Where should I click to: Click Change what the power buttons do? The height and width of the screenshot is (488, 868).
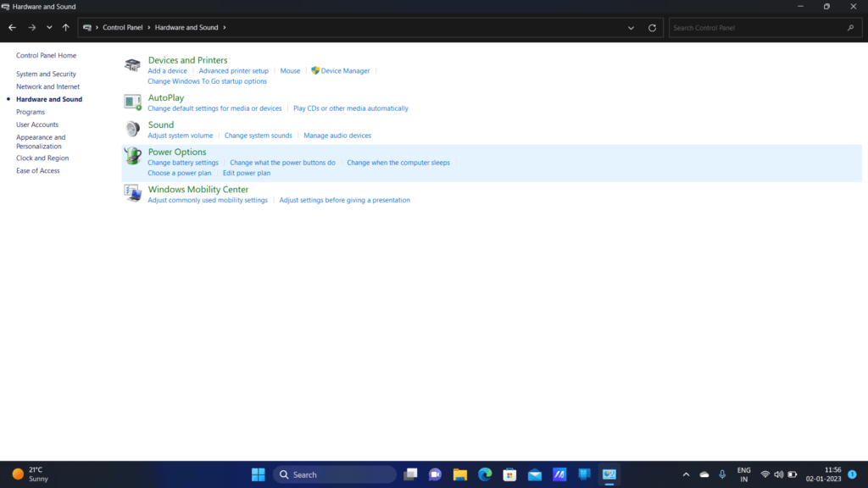[x=282, y=163]
